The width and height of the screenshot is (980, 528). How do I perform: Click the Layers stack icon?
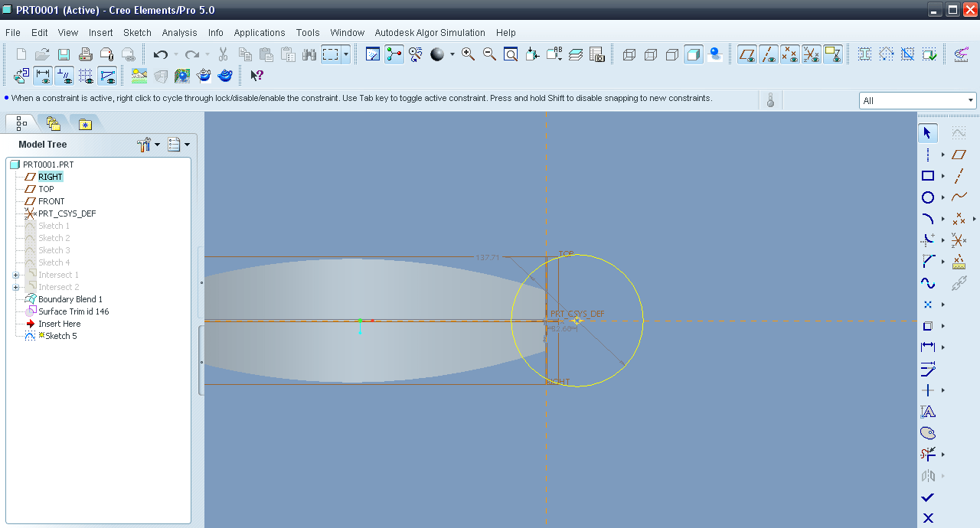click(576, 54)
